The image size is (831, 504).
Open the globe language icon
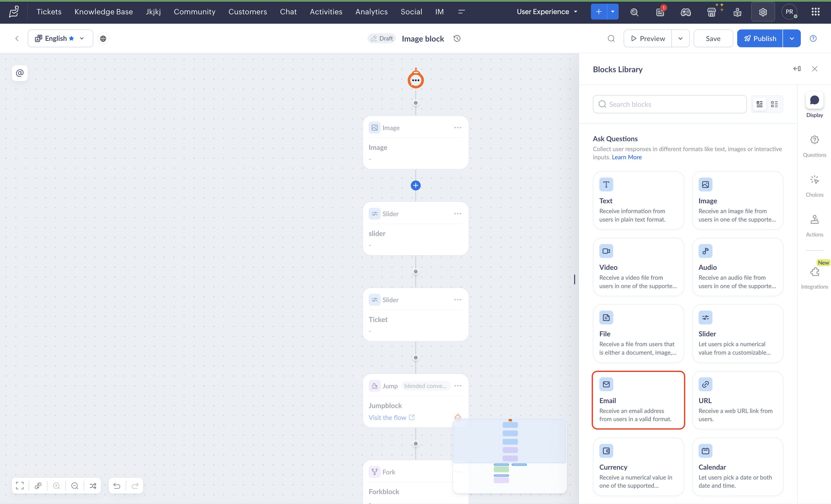coord(103,38)
